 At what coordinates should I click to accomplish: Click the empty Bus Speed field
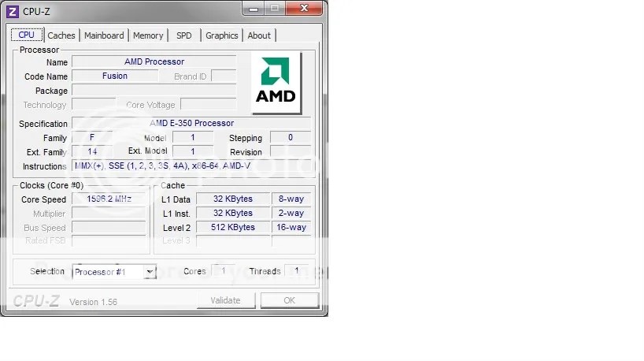pos(109,227)
